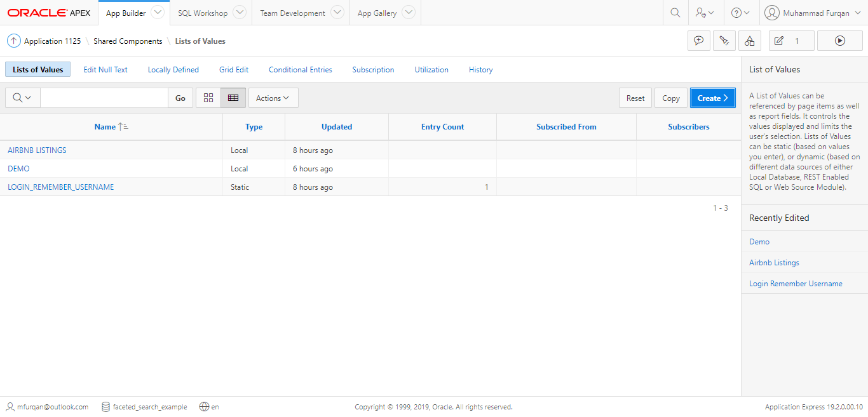Open Shared Components via the shapes icon
The height and width of the screenshot is (417, 868).
[750, 40]
